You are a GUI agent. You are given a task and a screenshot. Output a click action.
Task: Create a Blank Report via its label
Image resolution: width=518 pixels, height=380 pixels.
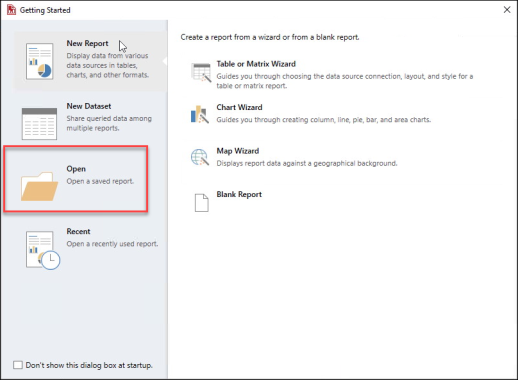click(x=239, y=194)
